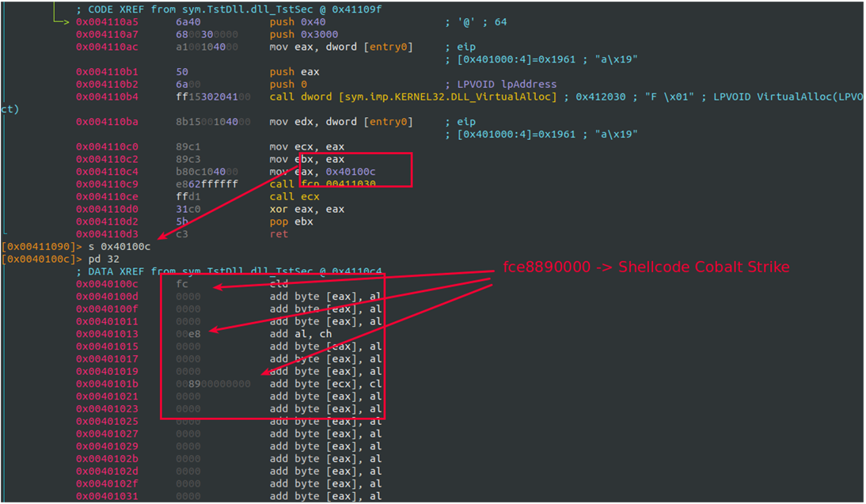The height and width of the screenshot is (504, 866).
Task: Click the '; '@' ; 64' comment
Action: 476,22
